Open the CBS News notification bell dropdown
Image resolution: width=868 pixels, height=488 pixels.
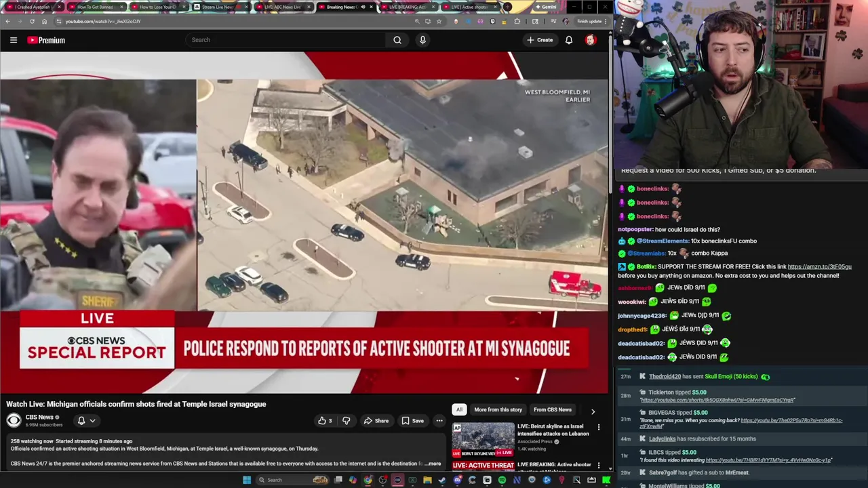coord(86,421)
